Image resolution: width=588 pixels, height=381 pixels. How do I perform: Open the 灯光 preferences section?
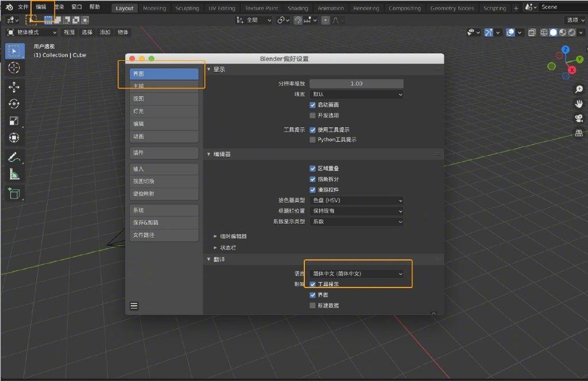coord(164,111)
